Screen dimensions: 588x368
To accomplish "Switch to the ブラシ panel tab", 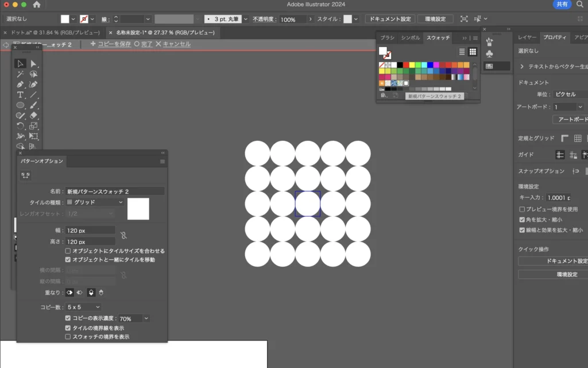I will coord(388,37).
